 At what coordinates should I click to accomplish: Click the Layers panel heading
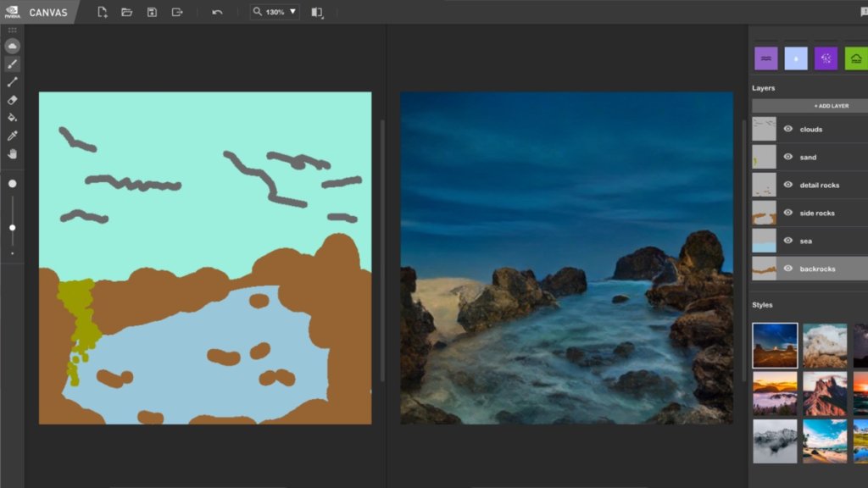764,88
